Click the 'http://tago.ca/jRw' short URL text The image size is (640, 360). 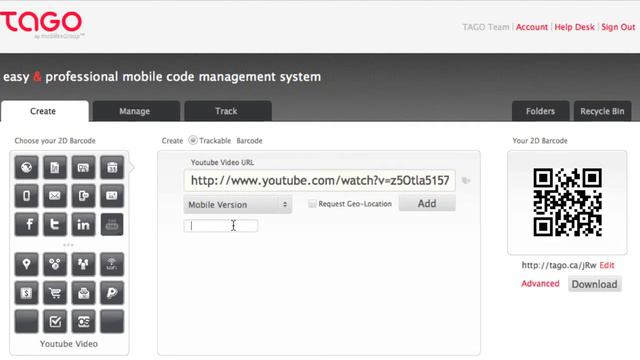pos(559,265)
